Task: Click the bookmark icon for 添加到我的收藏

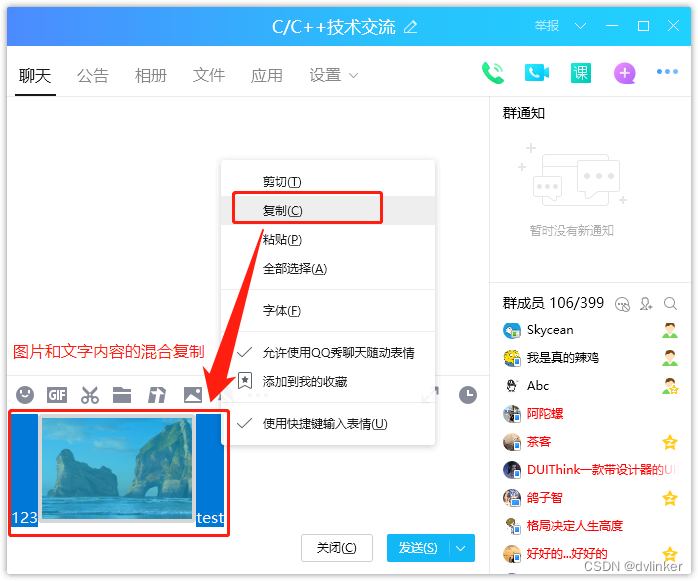Action: [245, 381]
